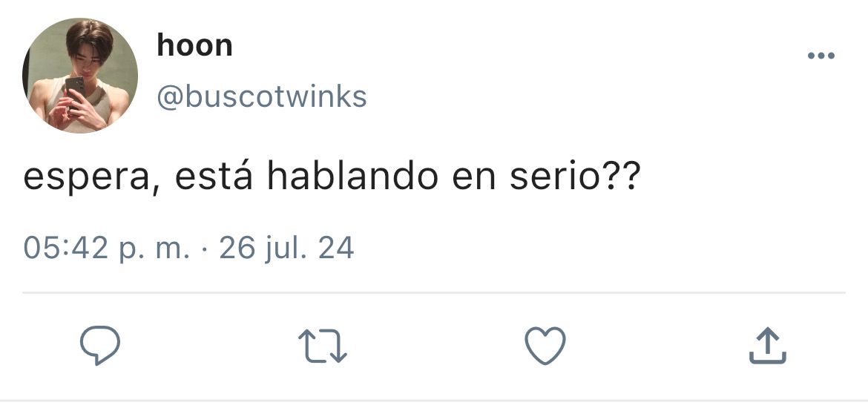868x414 pixels.
Task: View hoon's profile picture
Action: coord(80,75)
